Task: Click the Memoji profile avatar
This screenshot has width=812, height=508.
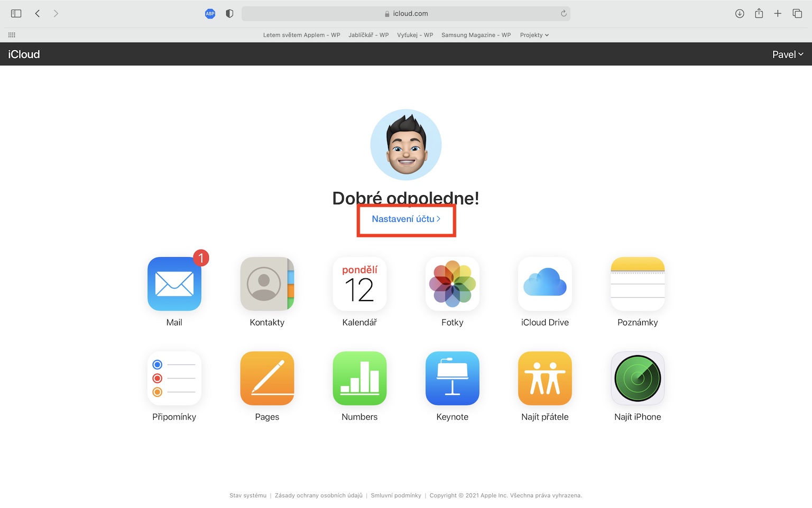Action: click(406, 144)
